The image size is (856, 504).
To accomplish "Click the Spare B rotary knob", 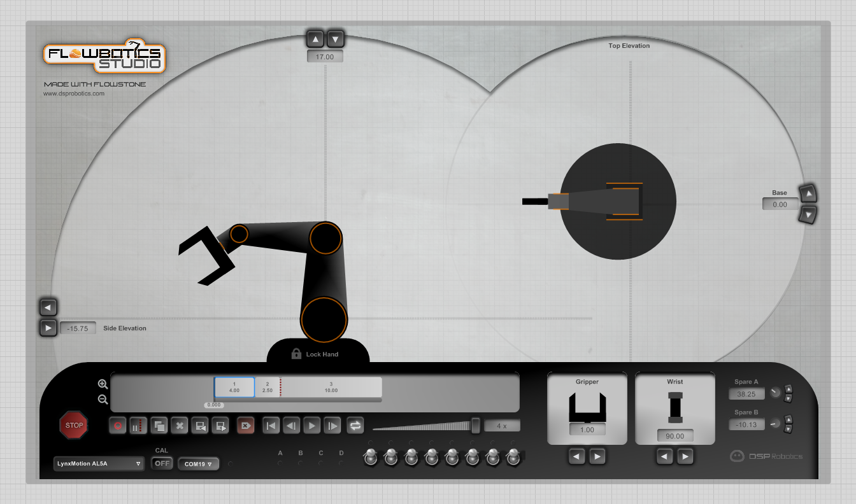I will click(775, 423).
